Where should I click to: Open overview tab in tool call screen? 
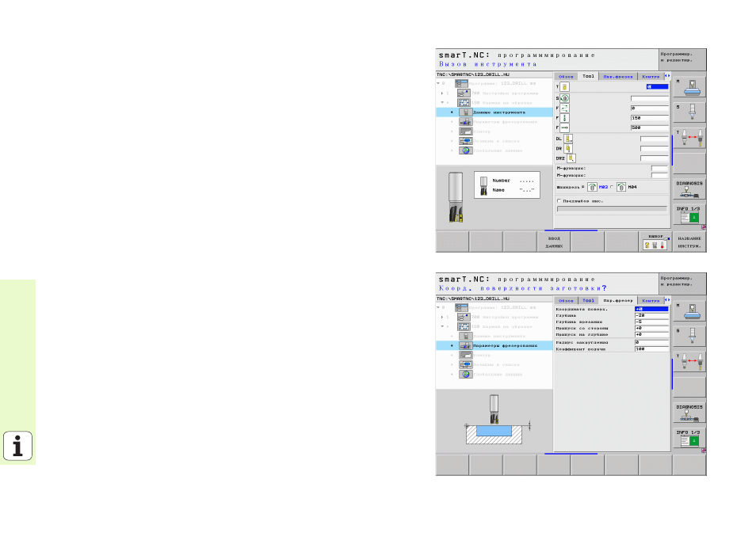click(566, 77)
